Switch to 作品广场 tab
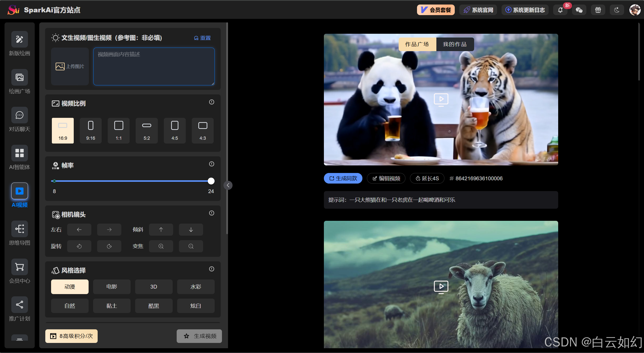This screenshot has width=644, height=353. pyautogui.click(x=417, y=44)
